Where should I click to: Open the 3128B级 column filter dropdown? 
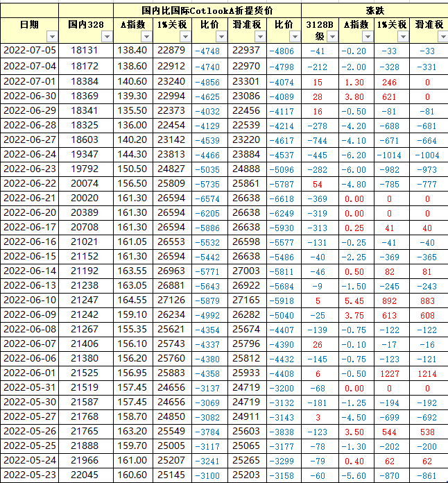point(332,37)
